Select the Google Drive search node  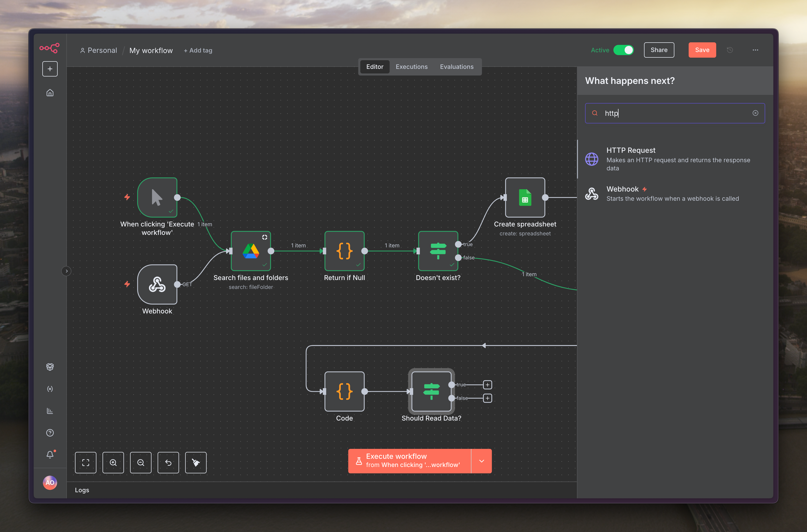point(251,251)
